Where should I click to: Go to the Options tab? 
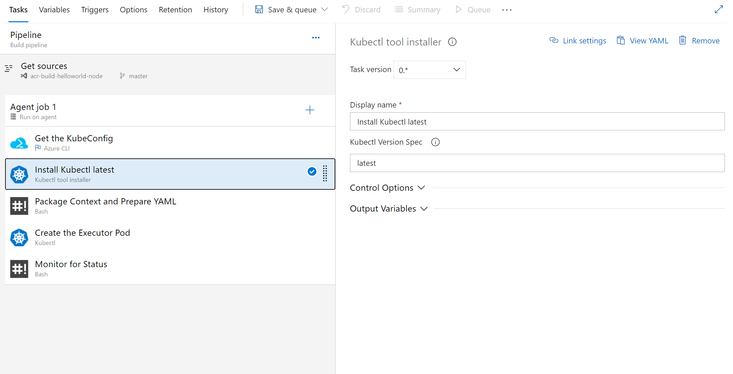pyautogui.click(x=133, y=10)
